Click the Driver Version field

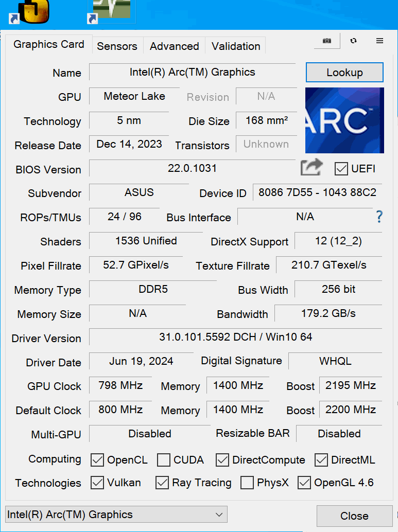235,338
